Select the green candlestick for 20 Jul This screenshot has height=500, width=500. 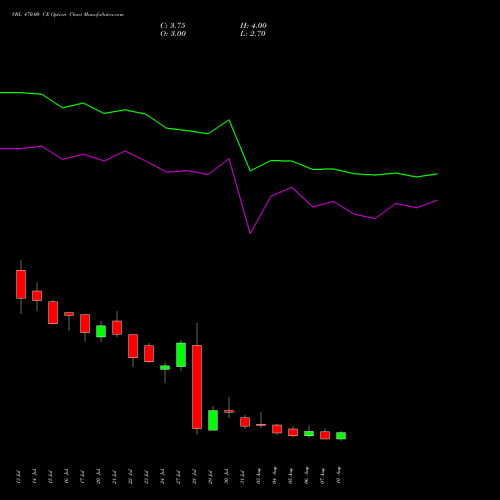[101, 331]
